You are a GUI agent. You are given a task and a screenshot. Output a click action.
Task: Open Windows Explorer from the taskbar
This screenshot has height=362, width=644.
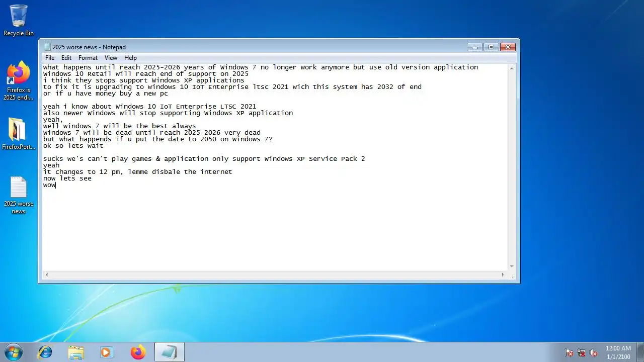click(x=76, y=352)
